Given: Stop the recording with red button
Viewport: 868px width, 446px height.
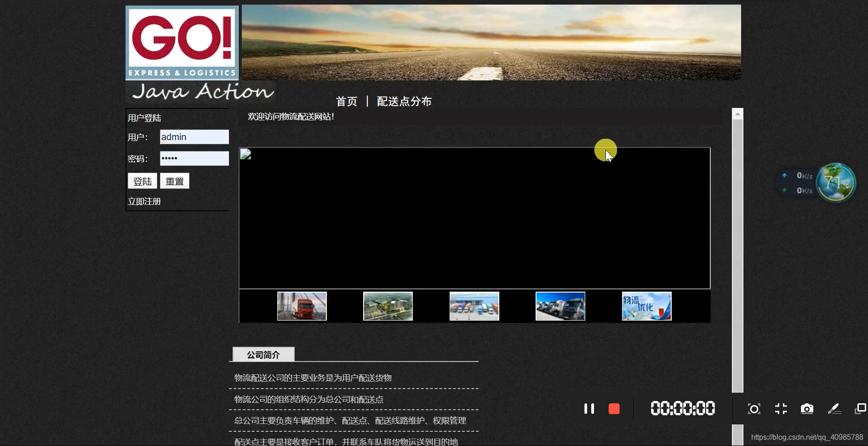Looking at the screenshot, I should point(614,408).
